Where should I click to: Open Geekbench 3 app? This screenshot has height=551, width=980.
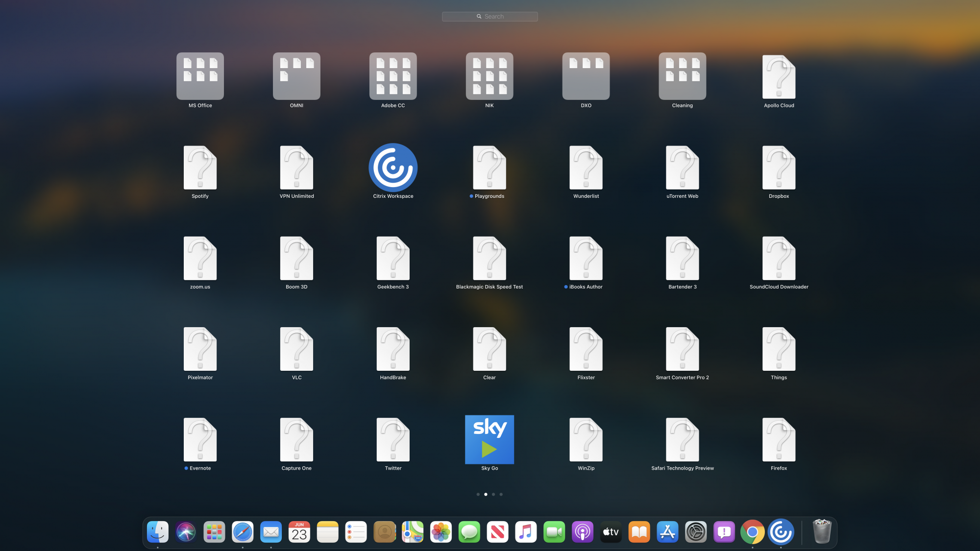point(393,258)
